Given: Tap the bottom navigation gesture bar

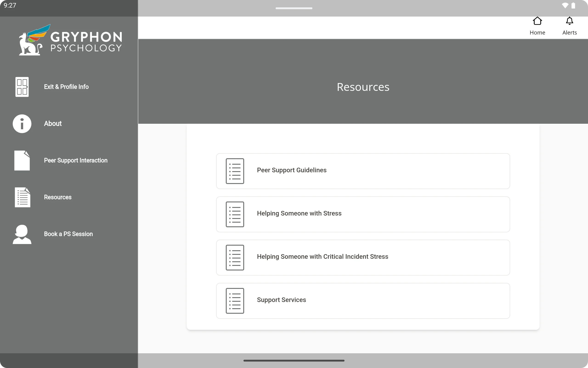Looking at the screenshot, I should (294, 360).
